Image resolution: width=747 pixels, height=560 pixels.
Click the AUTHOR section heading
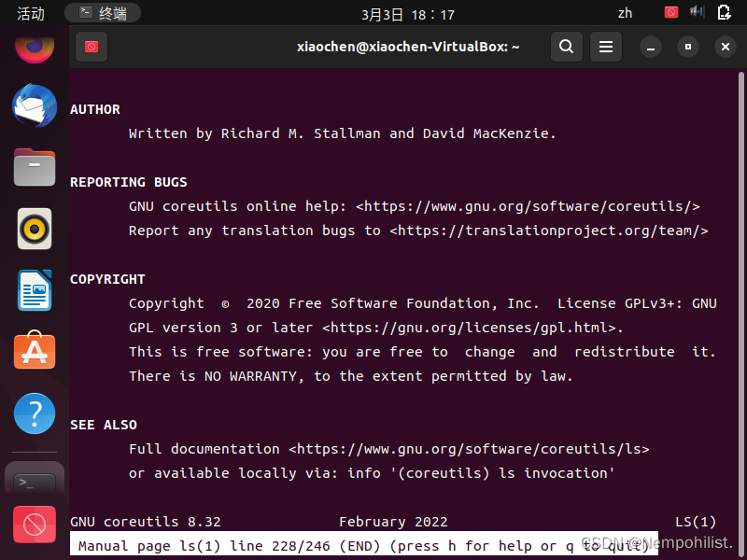[x=95, y=109]
